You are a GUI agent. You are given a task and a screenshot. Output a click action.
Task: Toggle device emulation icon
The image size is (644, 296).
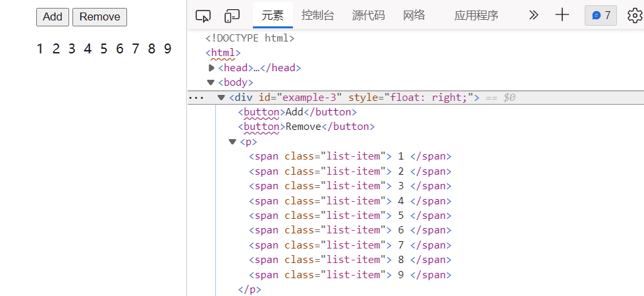232,16
